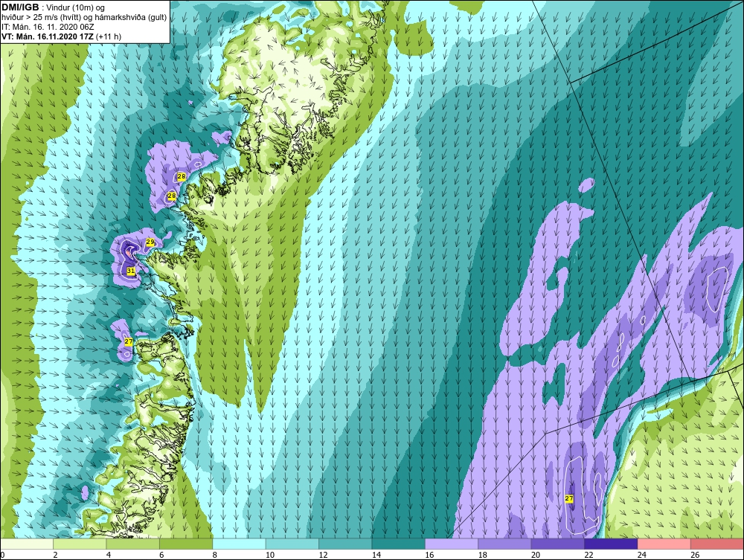Click the yellow 31 gust label
The image size is (744, 560).
131,271
